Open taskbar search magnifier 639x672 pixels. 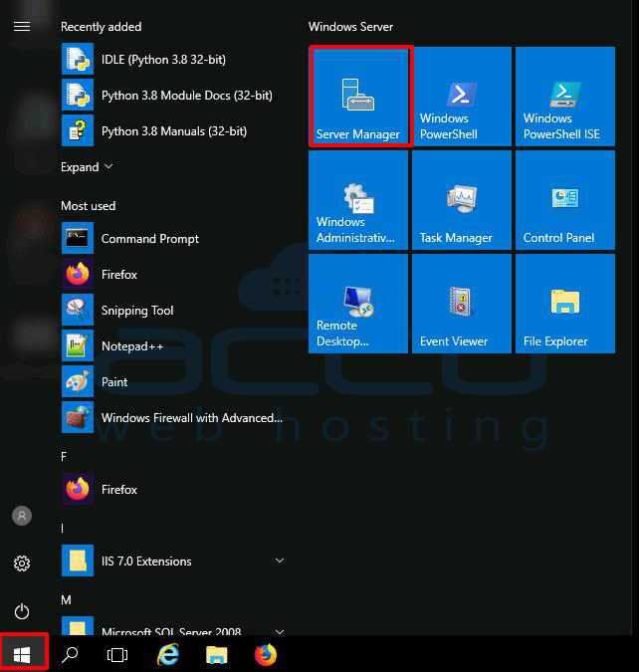click(x=70, y=654)
